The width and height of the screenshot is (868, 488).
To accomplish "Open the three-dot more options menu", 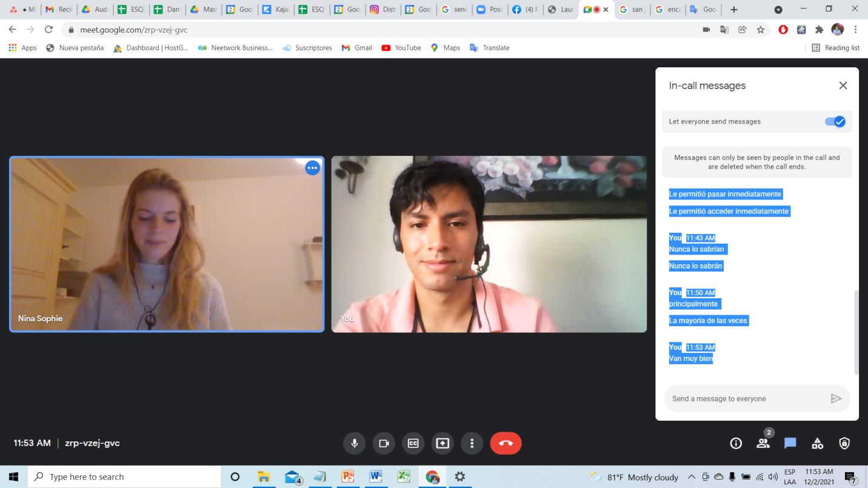I will [x=472, y=443].
